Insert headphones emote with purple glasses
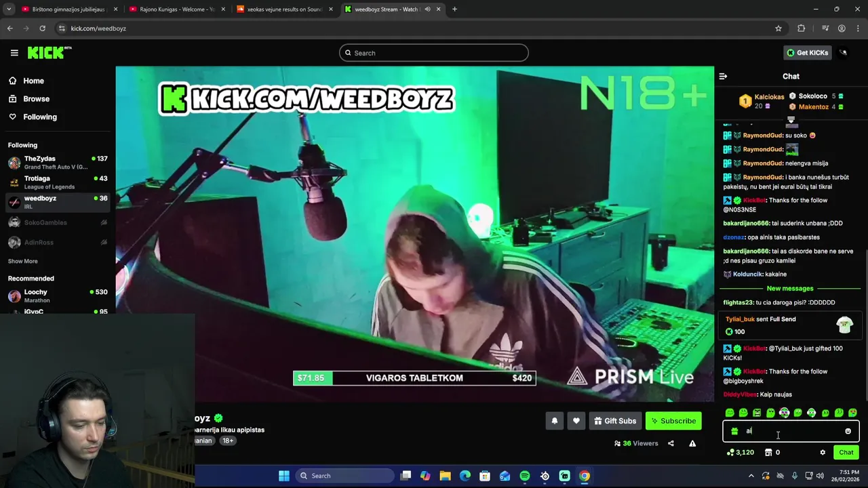The height and width of the screenshot is (488, 868). coord(784,413)
